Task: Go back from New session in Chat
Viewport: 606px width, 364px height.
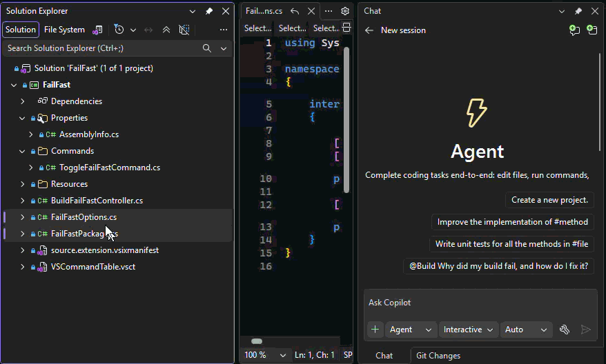Action: 369,30
